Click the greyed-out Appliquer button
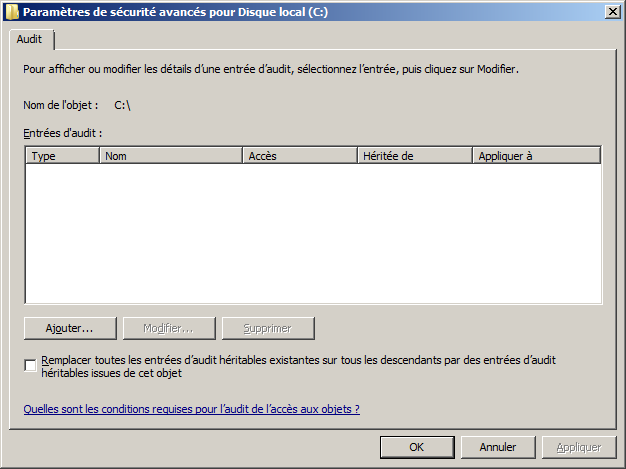 coord(578,447)
